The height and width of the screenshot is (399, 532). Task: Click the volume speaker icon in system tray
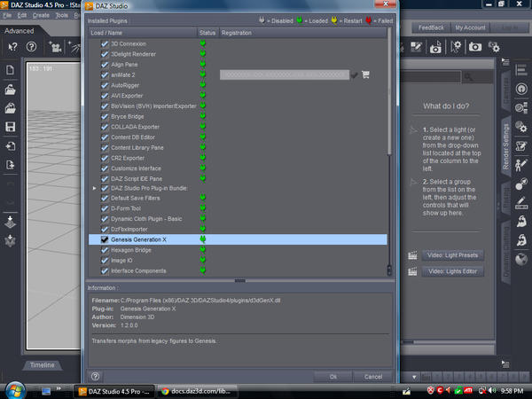[x=492, y=390]
